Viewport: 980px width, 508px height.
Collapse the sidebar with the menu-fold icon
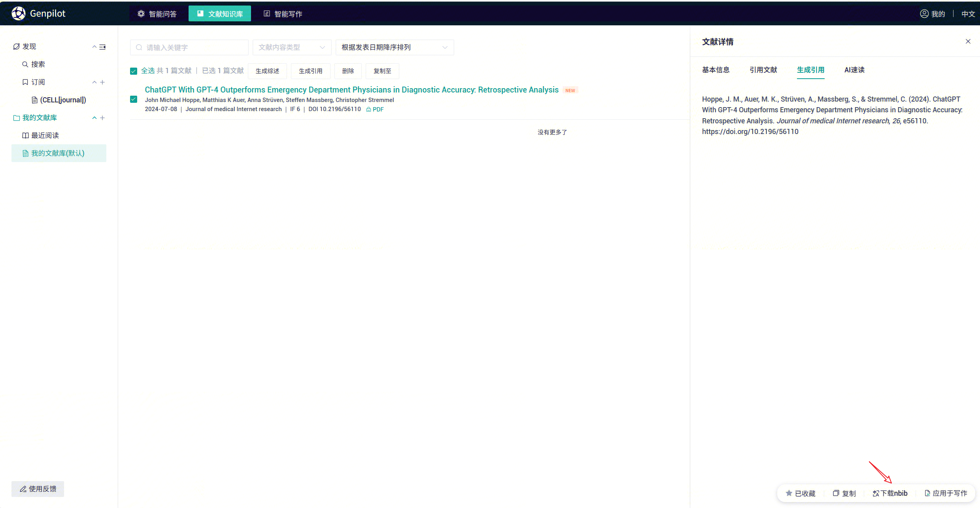(102, 47)
